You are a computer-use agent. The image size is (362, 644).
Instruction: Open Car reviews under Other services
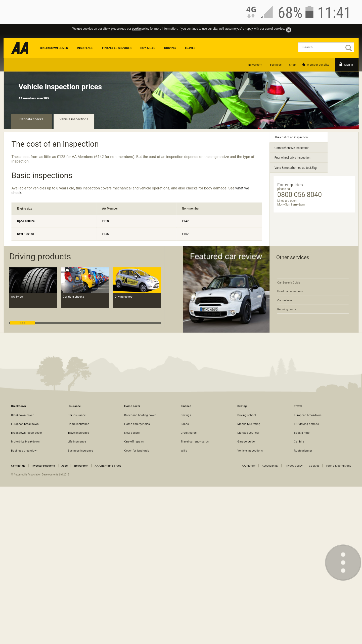[285, 301]
